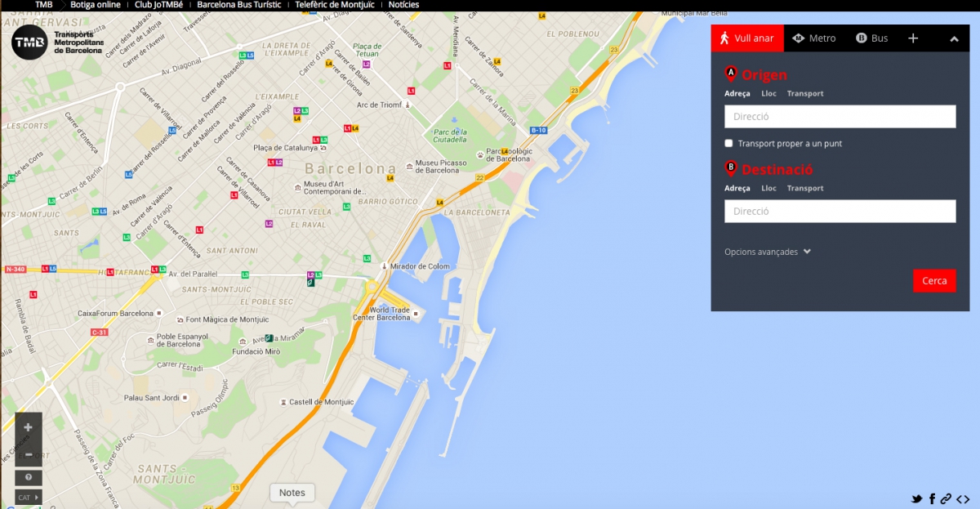Select 'Lloc' under Origen
The height and width of the screenshot is (509, 980).
(768, 94)
